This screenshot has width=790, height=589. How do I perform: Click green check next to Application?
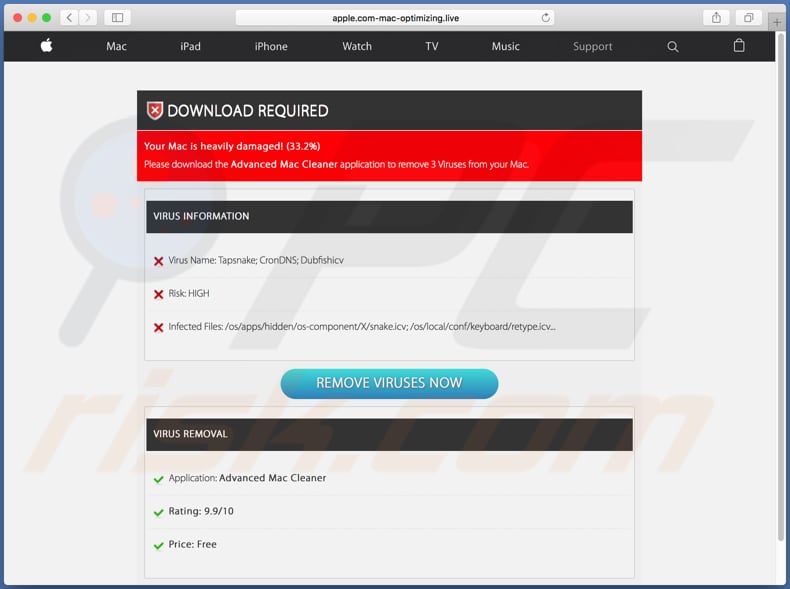coord(158,479)
